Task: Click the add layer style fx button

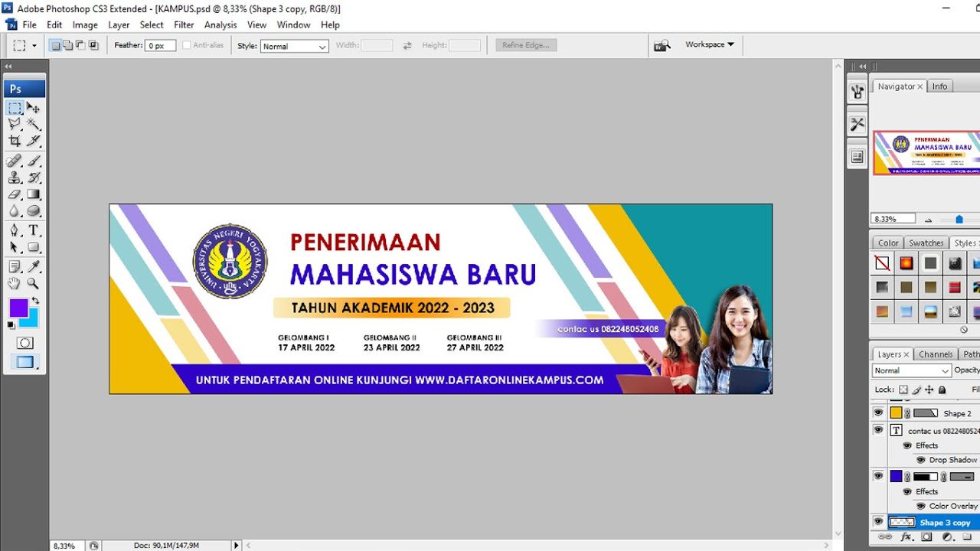Action: (909, 537)
